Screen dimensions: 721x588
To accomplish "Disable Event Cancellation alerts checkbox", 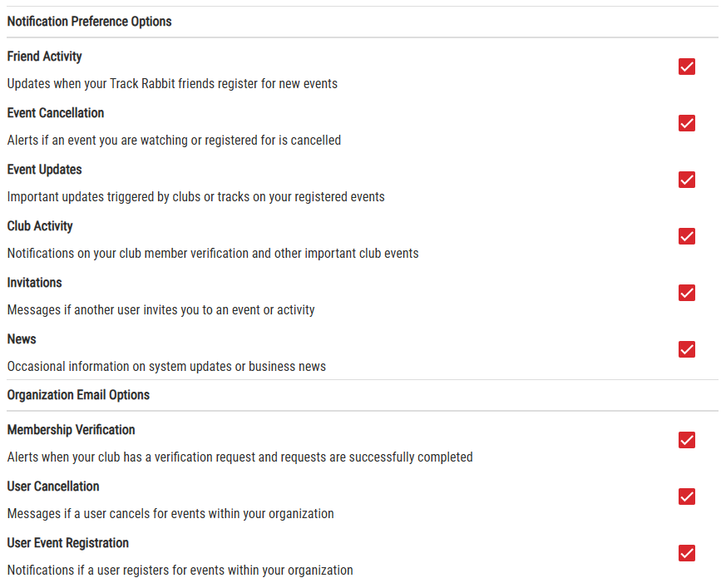I will (x=687, y=123).
